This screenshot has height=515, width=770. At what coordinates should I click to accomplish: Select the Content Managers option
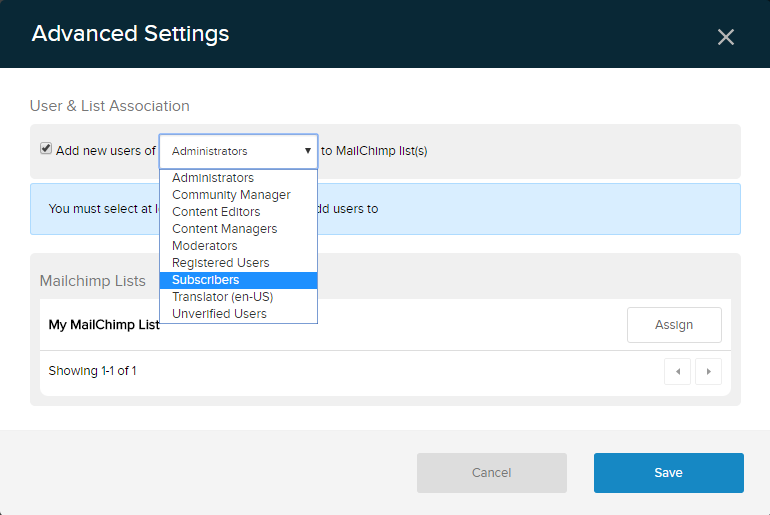pyautogui.click(x=224, y=229)
